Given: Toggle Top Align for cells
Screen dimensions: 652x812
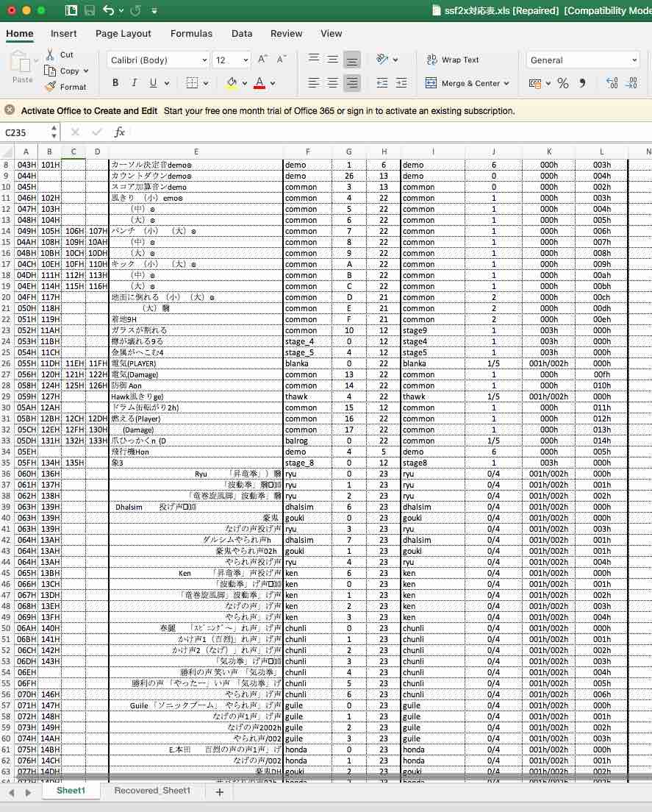Looking at the screenshot, I should (314, 59).
